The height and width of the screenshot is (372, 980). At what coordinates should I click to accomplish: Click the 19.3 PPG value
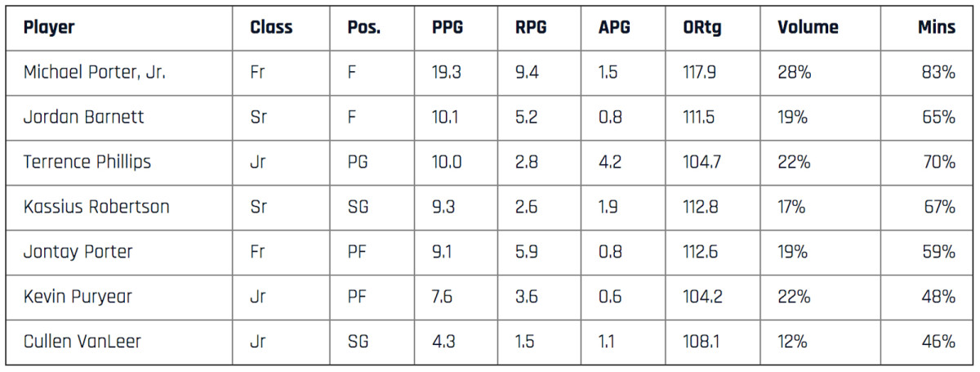[x=447, y=73]
